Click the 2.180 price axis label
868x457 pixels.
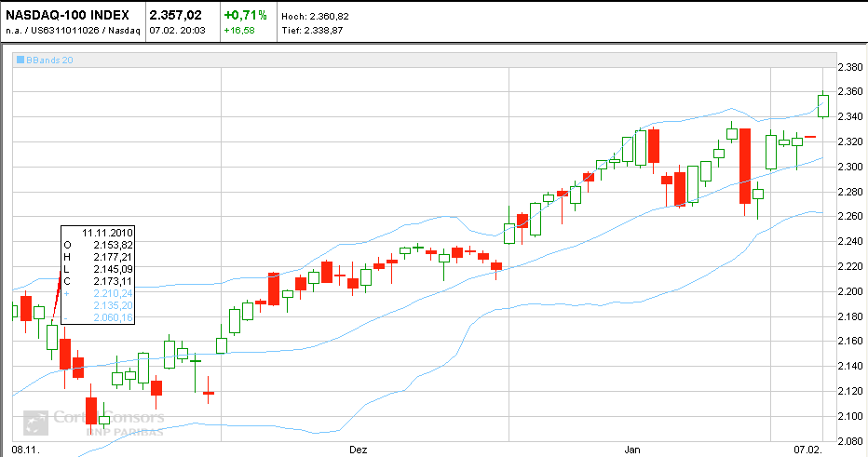tap(850, 316)
